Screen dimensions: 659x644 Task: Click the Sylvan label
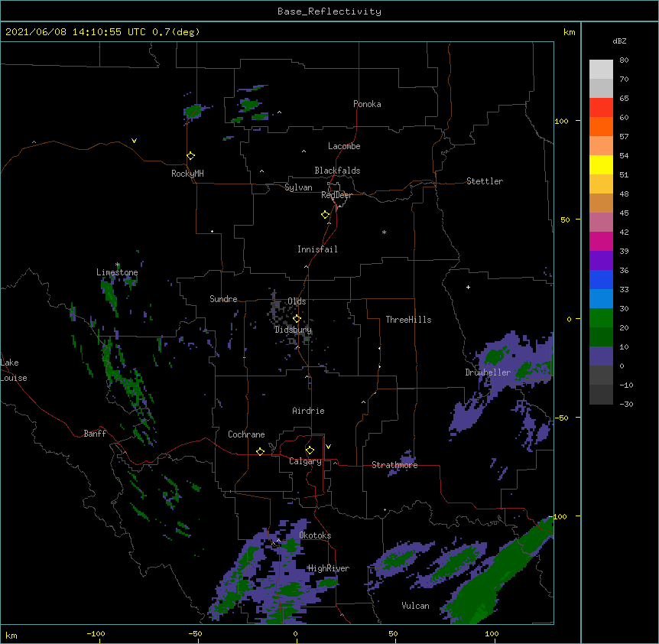pyautogui.click(x=298, y=187)
